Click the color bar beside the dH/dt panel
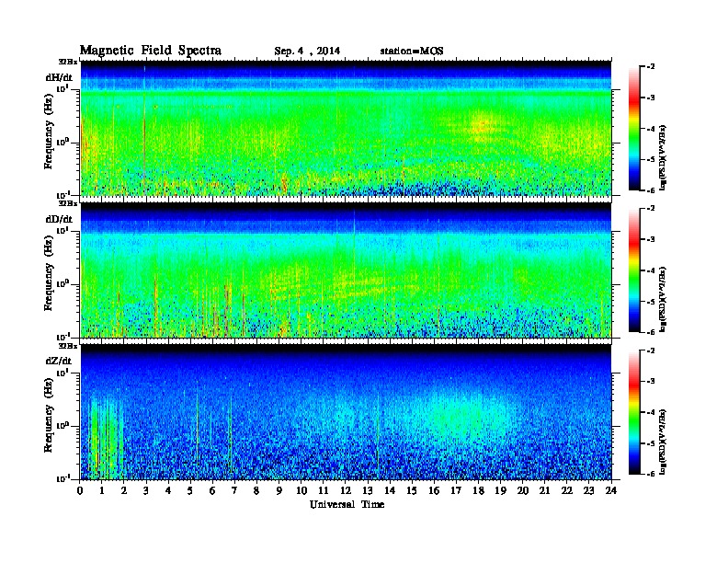Screen dimensions: 728x563 (x=634, y=128)
